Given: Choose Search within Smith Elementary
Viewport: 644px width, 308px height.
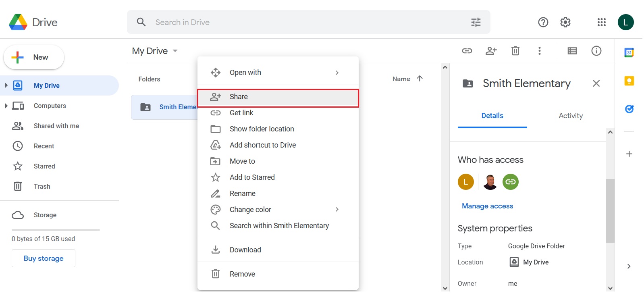Looking at the screenshot, I should (278, 226).
